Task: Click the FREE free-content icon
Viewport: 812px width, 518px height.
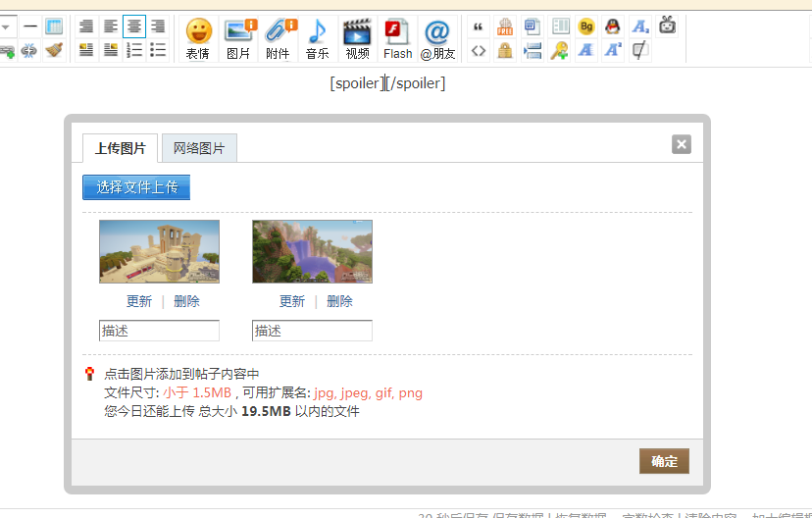Action: 505,26
